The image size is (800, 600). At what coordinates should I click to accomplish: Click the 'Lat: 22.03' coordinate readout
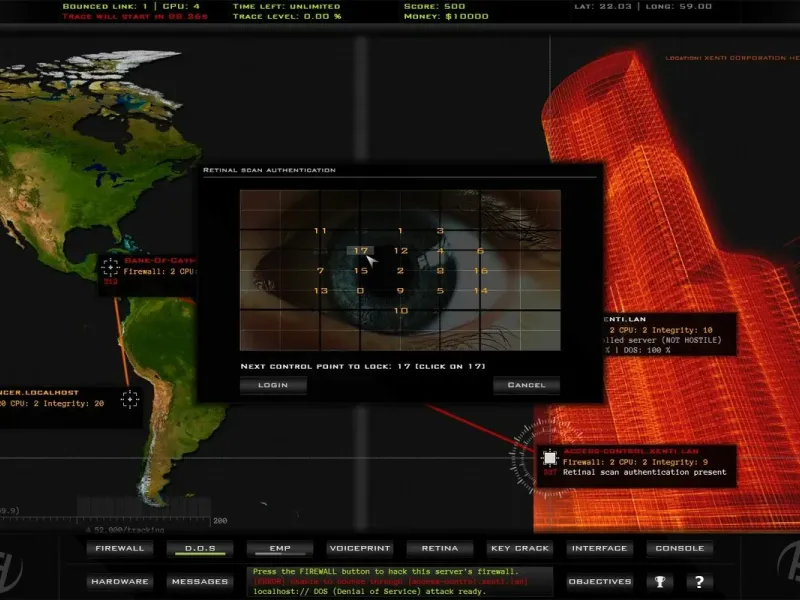click(x=603, y=6)
